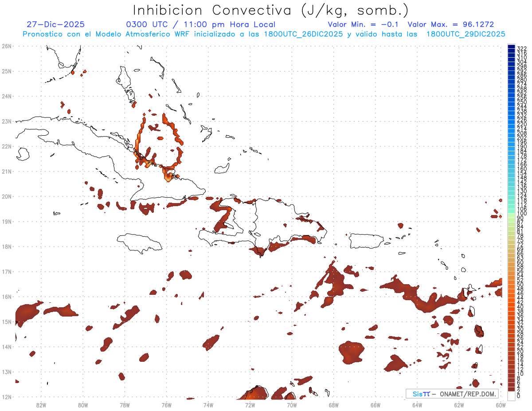The image size is (532, 411).
Task: Click the title "Inhibicion Convectiva (J/kg, somb.)"
Action: [271, 11]
